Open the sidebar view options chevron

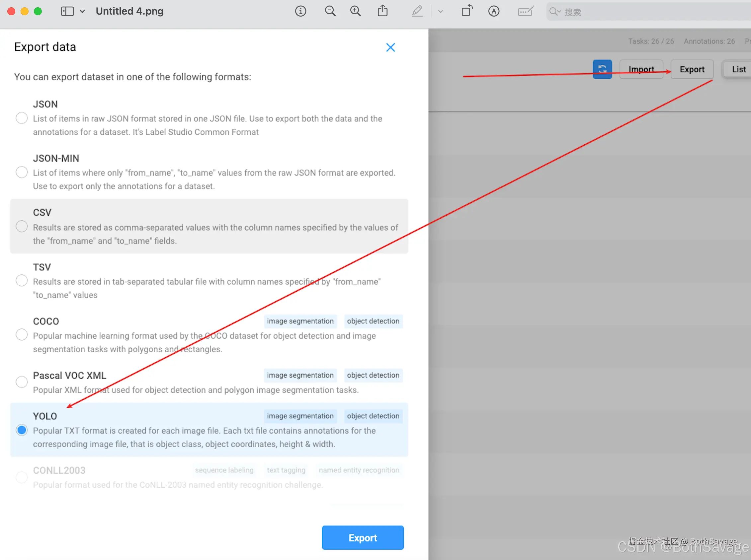[82, 11]
